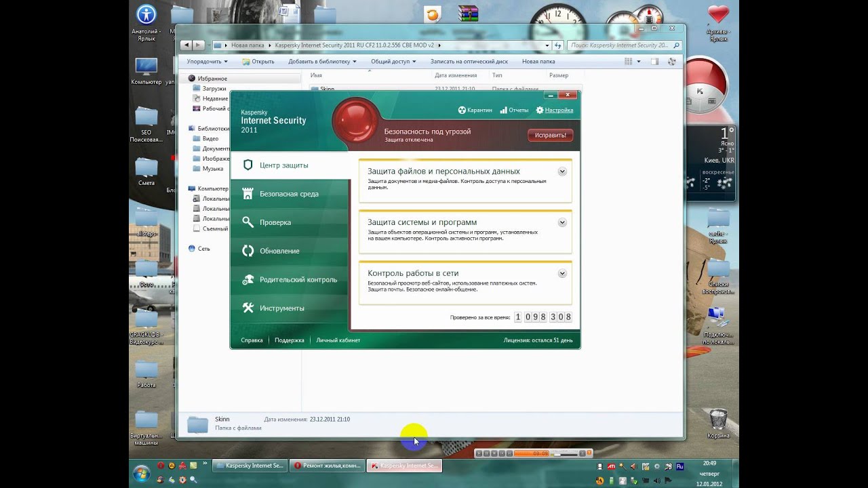Open the Поддержка support link
This screenshot has height=488, width=868.
[289, 340]
